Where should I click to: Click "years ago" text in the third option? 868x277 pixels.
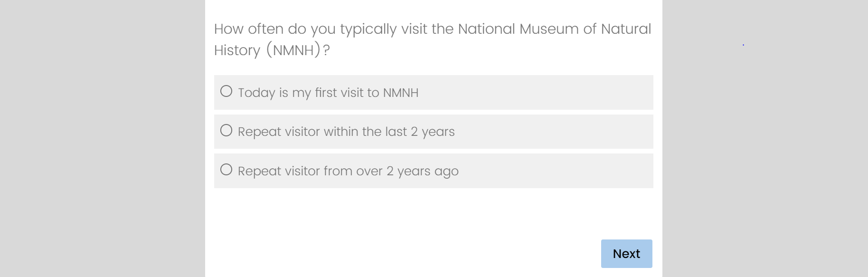(428, 171)
